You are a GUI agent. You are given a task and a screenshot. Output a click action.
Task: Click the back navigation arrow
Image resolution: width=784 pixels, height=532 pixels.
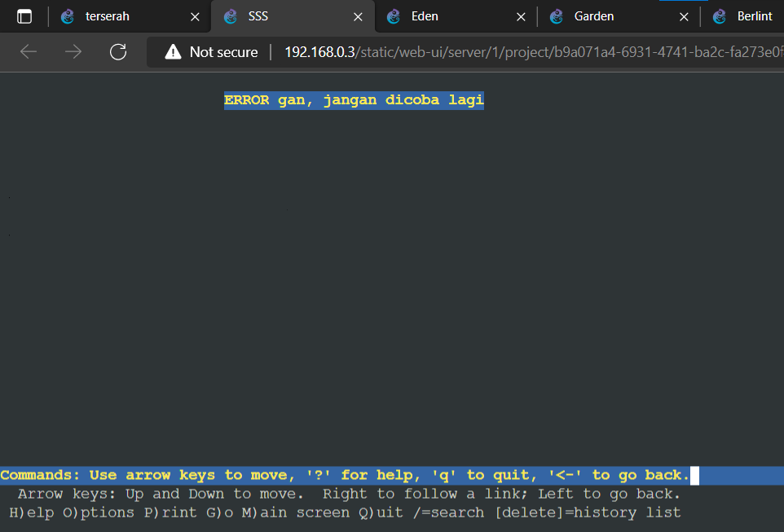28,51
